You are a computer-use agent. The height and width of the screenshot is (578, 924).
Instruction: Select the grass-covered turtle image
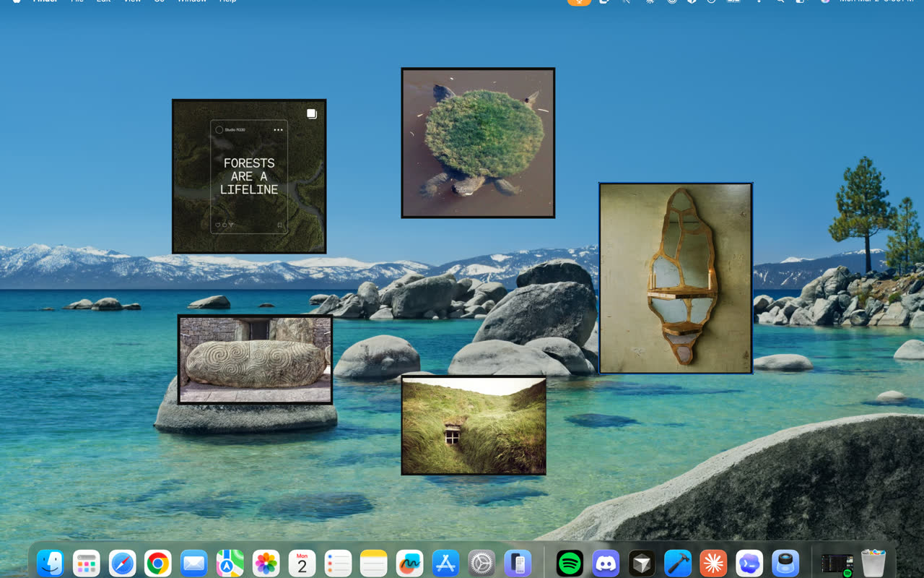[478, 143]
